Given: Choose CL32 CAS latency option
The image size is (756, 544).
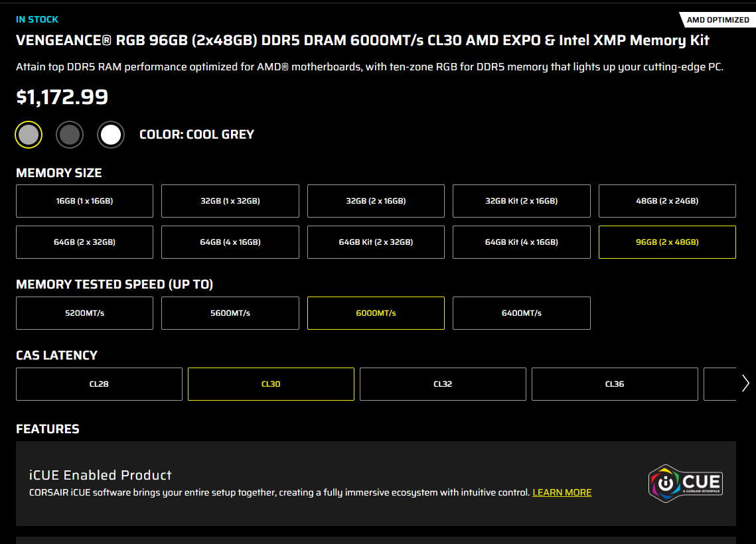Looking at the screenshot, I should click(x=443, y=384).
